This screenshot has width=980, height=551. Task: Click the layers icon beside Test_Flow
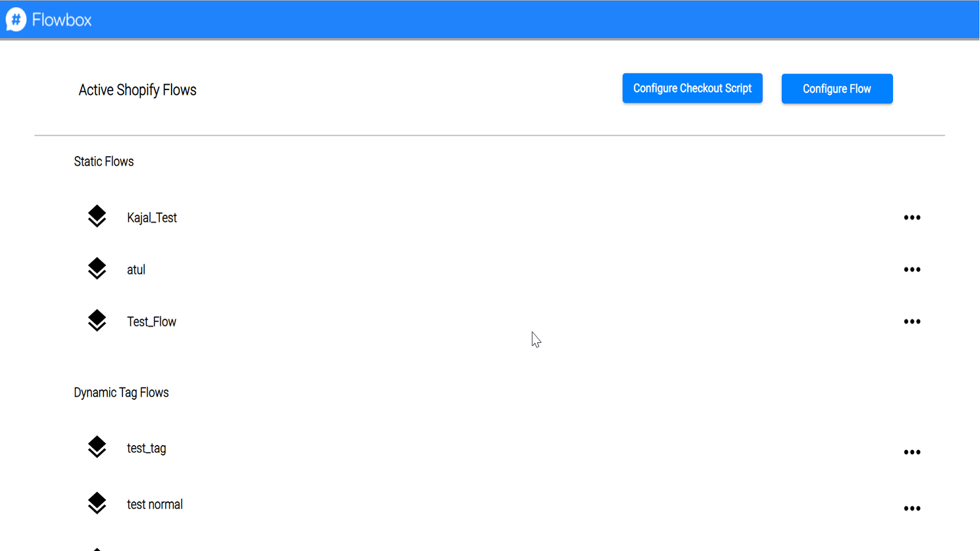(x=97, y=320)
